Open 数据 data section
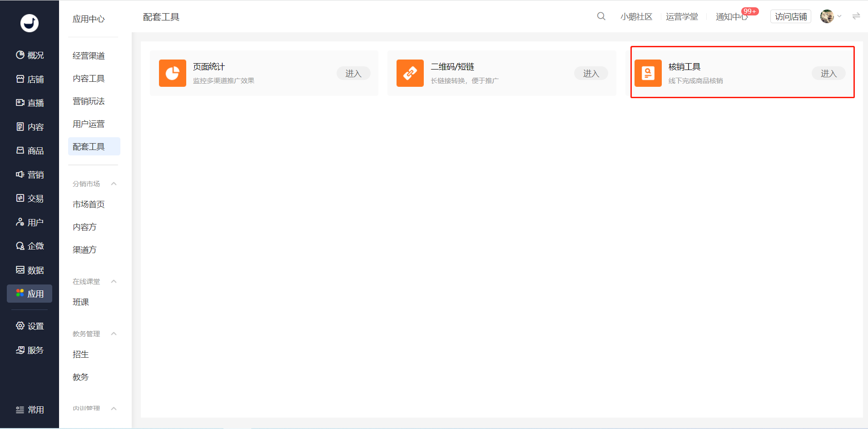868x429 pixels. pyautogui.click(x=30, y=270)
